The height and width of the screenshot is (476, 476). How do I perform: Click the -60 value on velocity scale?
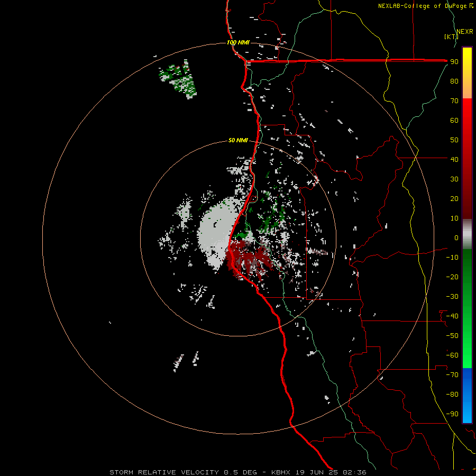[x=452, y=355]
